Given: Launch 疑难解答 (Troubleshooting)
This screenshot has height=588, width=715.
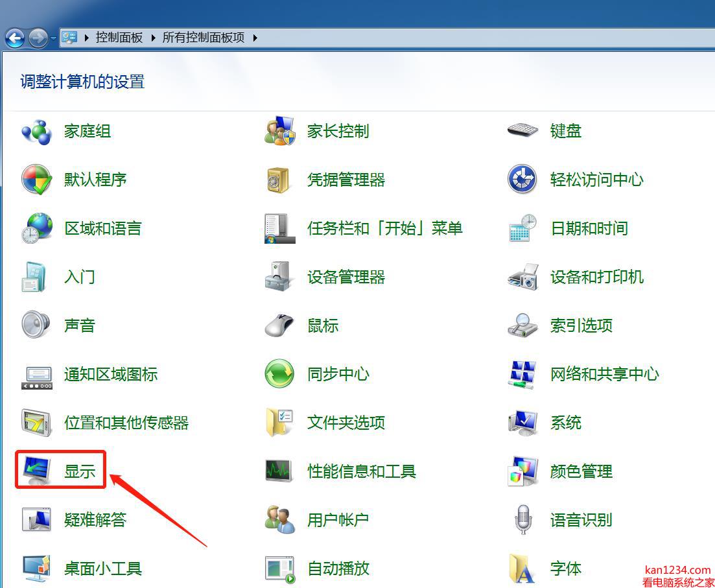Looking at the screenshot, I should point(95,520).
